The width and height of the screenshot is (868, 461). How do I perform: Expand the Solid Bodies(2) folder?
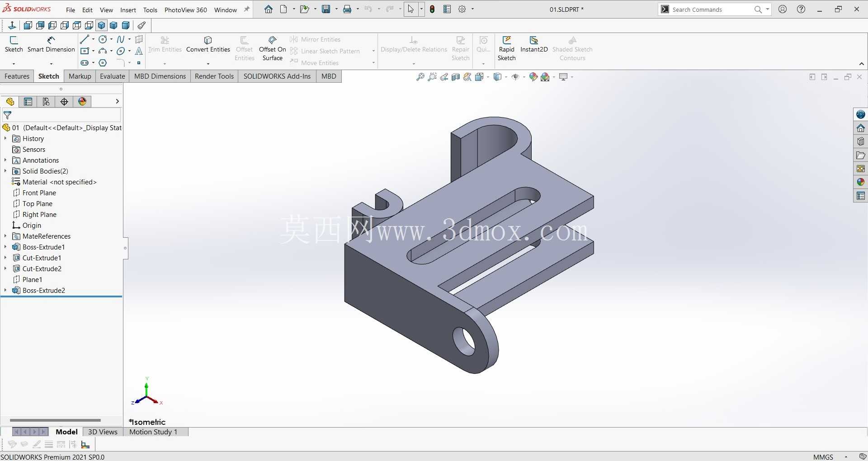(x=5, y=171)
